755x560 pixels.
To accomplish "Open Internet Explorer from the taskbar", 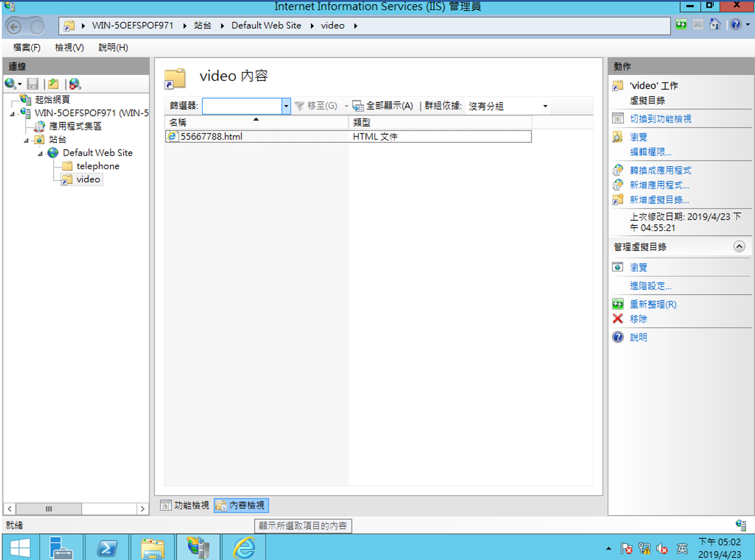I will click(244, 548).
